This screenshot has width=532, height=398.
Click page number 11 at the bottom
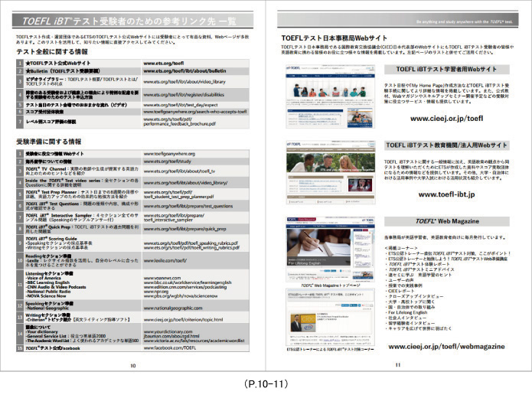point(397,365)
